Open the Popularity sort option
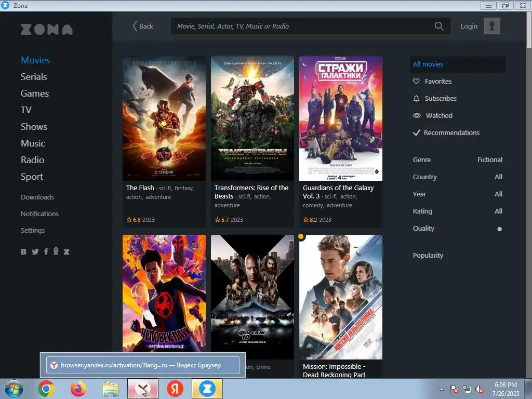The width and height of the screenshot is (532, 399). point(428,256)
